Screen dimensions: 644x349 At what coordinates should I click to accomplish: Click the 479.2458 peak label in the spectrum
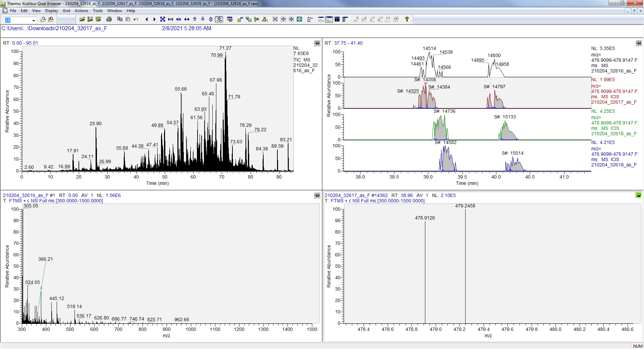[465, 206]
